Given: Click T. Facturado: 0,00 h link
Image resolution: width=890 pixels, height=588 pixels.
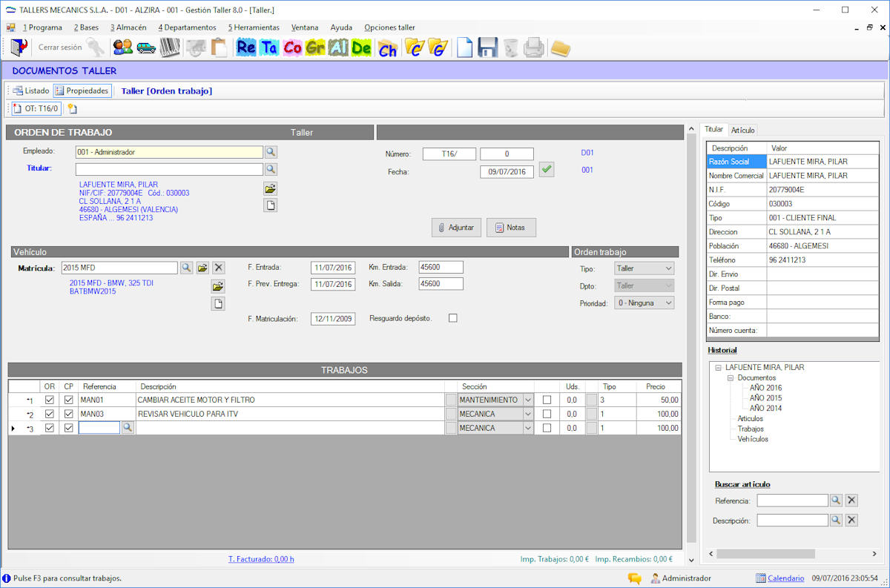Looking at the screenshot, I should point(261,560).
